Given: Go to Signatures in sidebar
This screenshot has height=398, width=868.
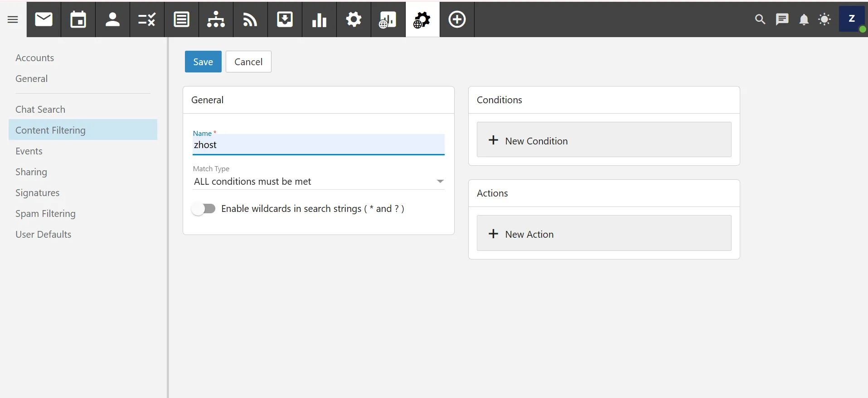Looking at the screenshot, I should tap(37, 193).
